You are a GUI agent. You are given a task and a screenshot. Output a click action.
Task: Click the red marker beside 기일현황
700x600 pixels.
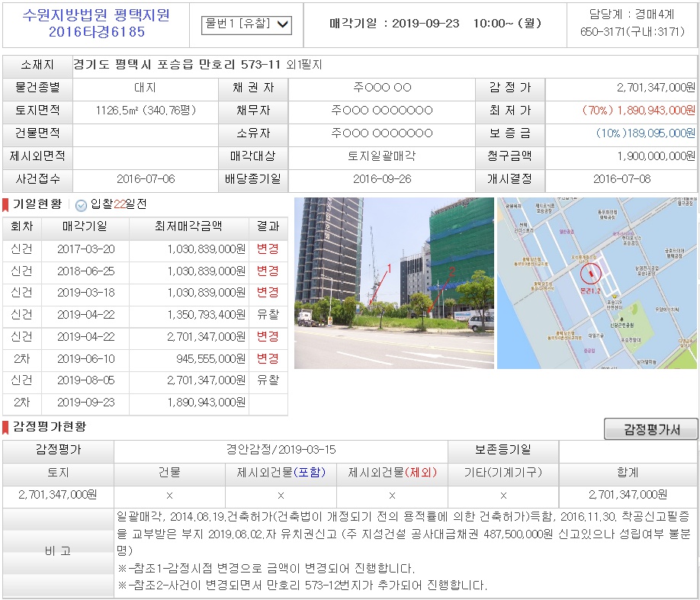tap(5, 205)
